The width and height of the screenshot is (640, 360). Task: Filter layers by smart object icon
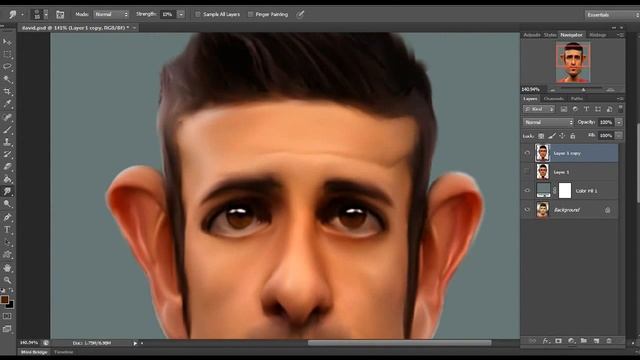coord(609,109)
